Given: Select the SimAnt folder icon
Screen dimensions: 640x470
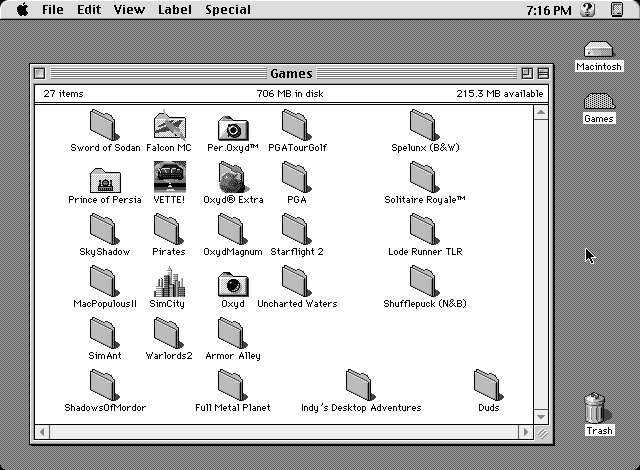Looking at the screenshot, I should coord(104,333).
